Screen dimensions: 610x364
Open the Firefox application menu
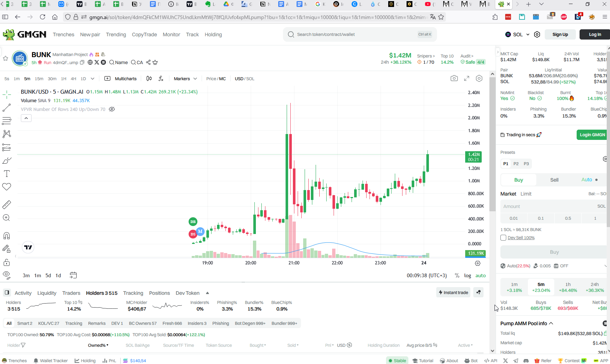point(605,17)
